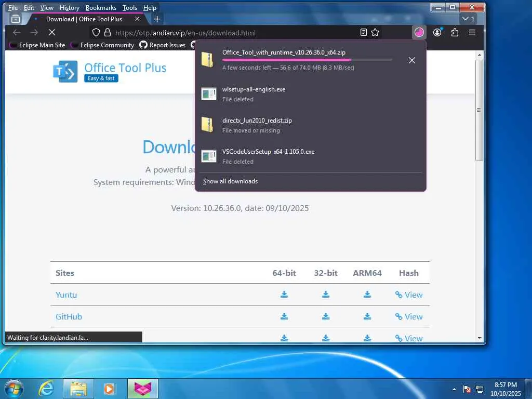The image size is (532, 399).
Task: Select directx_Jun2010_redist.zip download entry
Action: (311, 125)
